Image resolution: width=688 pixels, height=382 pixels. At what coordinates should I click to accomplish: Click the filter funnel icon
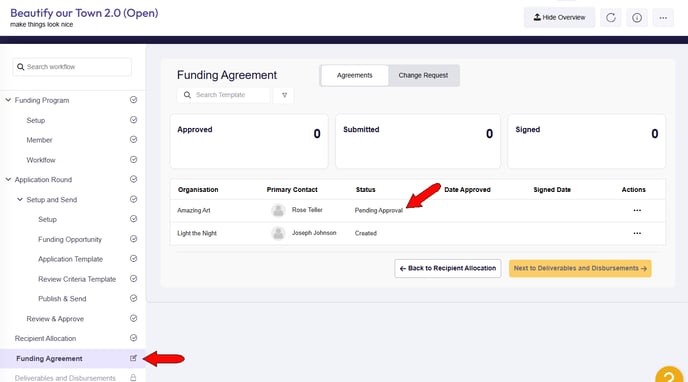[284, 95]
